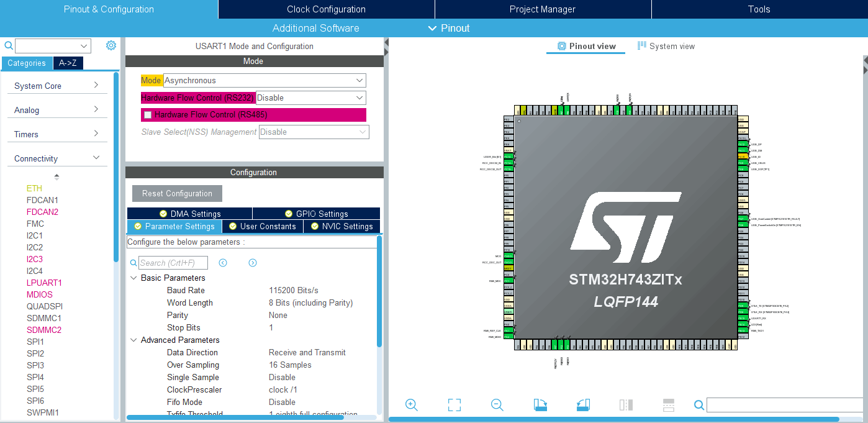Click the search magnifier in the pinout toolbar
Image resolution: width=868 pixels, height=423 pixels.
pyautogui.click(x=698, y=405)
